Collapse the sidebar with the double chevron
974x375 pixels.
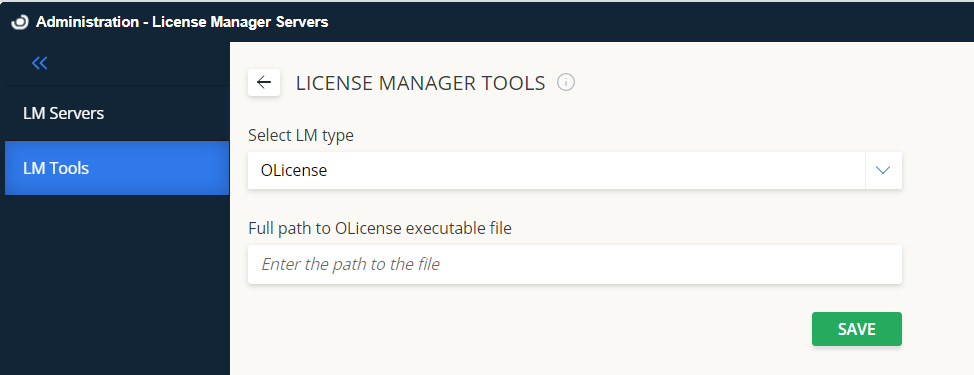click(40, 63)
